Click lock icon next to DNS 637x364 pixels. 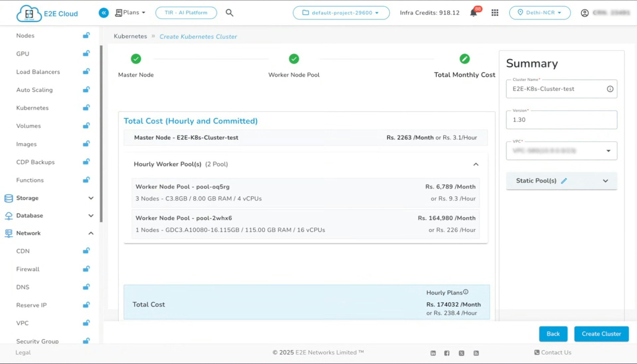point(86,287)
